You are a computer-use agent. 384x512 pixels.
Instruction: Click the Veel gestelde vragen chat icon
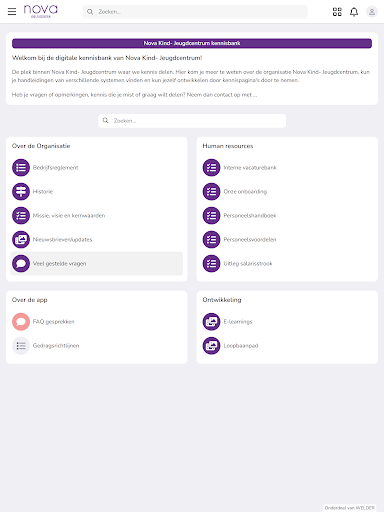click(x=21, y=263)
